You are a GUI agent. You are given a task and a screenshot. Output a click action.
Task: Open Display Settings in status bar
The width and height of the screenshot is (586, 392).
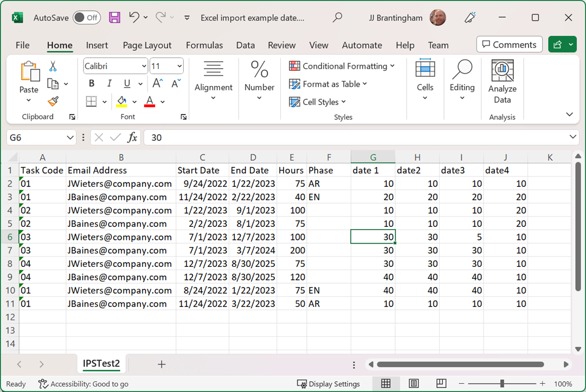pos(329,384)
